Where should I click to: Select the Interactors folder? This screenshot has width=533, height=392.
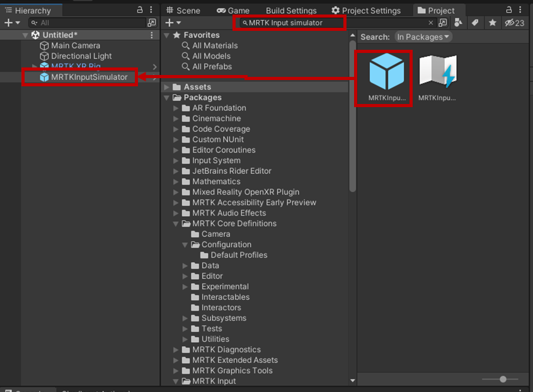coord(216,308)
